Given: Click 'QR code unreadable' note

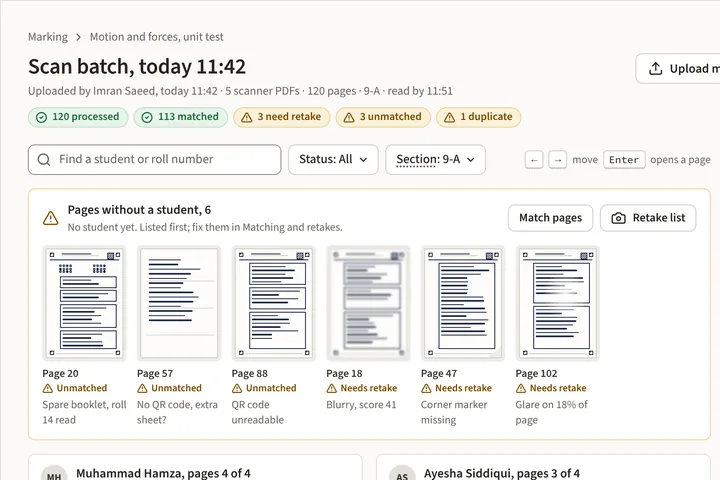Looking at the screenshot, I should (x=258, y=412).
